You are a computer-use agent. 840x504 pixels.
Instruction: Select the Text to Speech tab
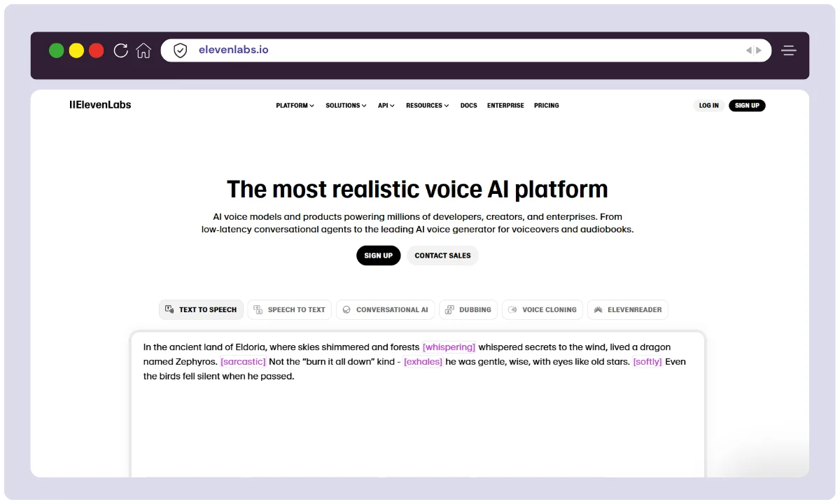click(201, 309)
